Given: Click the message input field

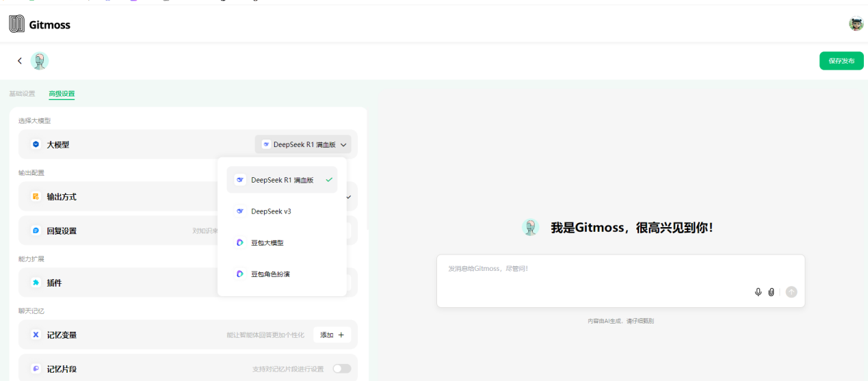Looking at the screenshot, I should click(620, 280).
